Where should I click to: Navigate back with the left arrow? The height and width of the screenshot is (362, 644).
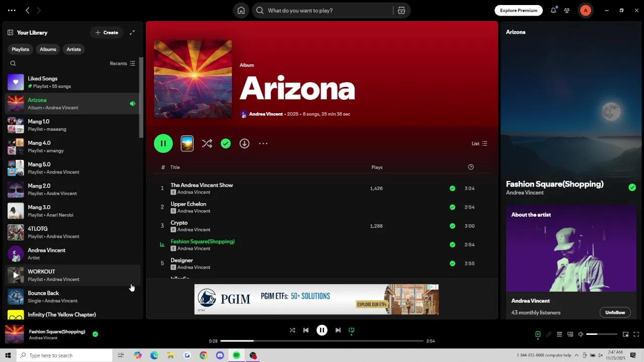pyautogui.click(x=28, y=11)
